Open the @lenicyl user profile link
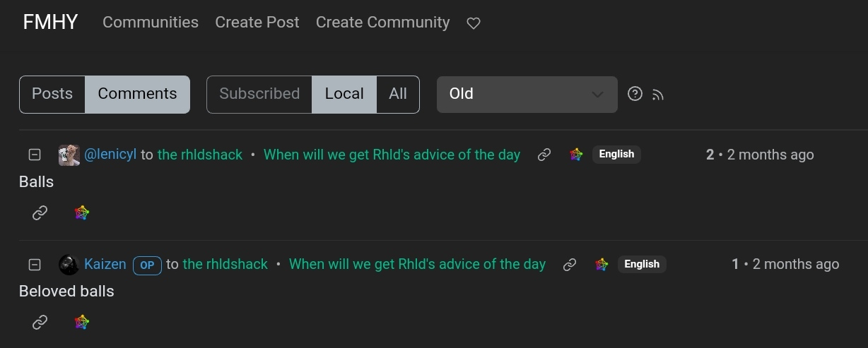 click(x=110, y=154)
